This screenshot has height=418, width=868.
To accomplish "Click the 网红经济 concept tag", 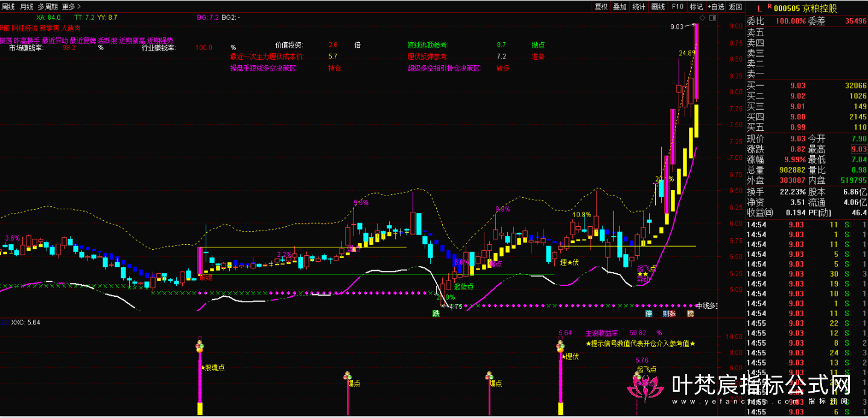I will coord(26,28).
